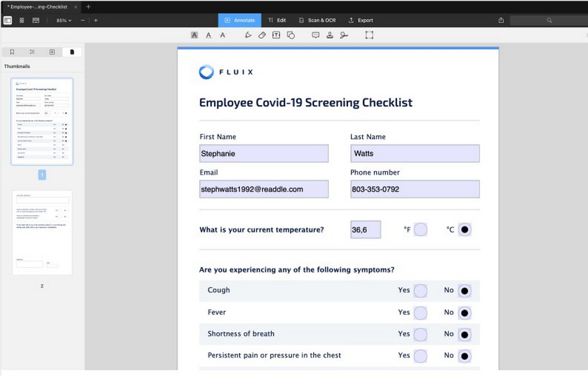Viewport: 588px width, 376px height.
Task: Select the eraser tool
Action: click(x=262, y=35)
